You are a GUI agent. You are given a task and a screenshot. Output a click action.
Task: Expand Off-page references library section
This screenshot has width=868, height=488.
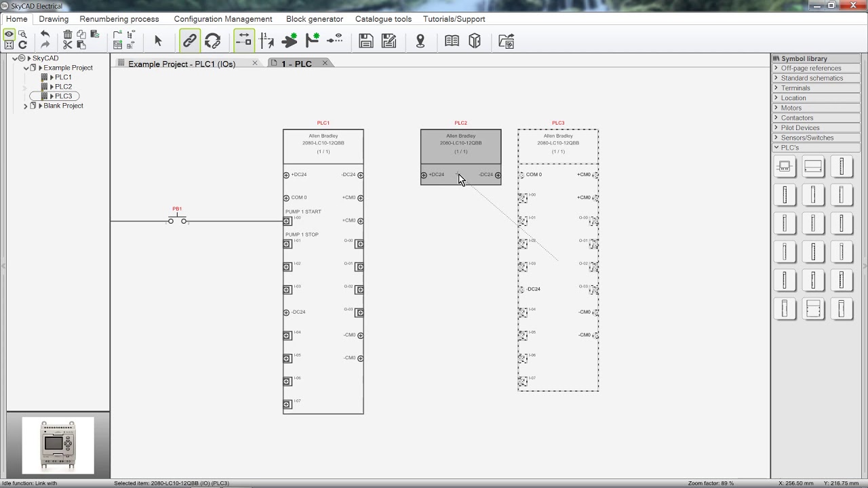[817, 68]
